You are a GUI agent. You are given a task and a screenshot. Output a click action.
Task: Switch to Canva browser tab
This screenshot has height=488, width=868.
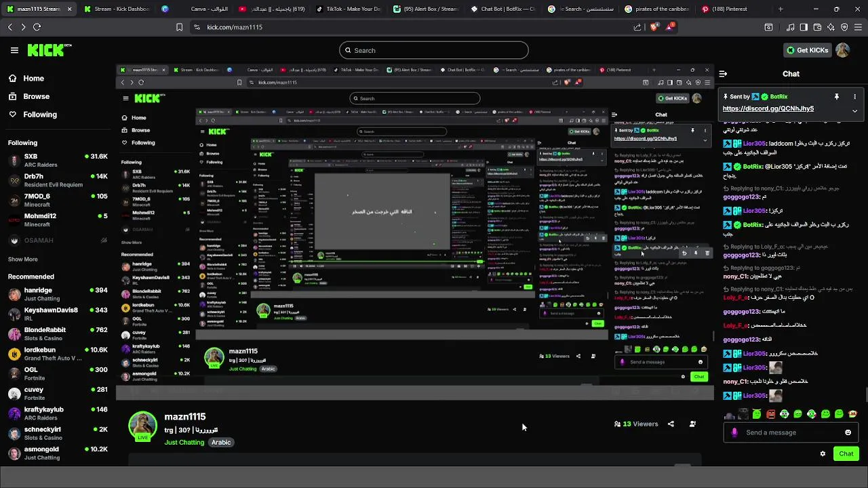coord(197,9)
